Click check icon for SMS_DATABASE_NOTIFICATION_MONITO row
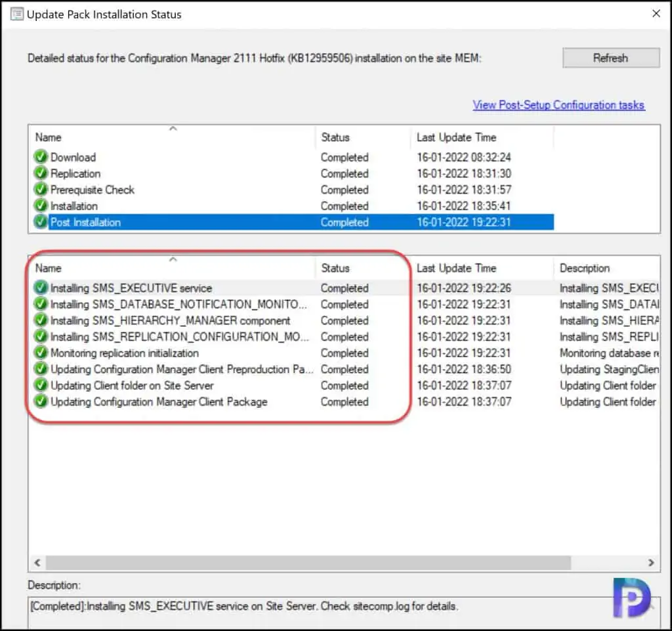672x631 pixels. (x=41, y=304)
